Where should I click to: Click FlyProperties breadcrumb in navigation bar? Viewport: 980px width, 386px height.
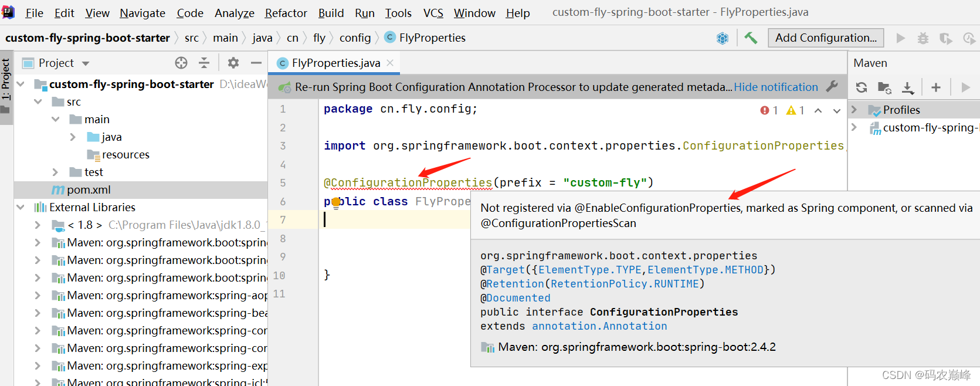click(x=432, y=38)
